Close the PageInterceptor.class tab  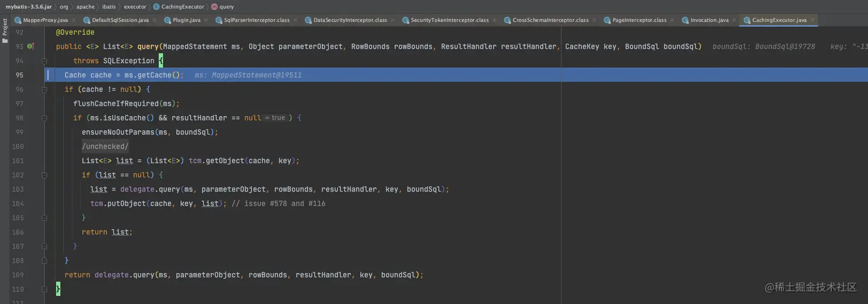[673, 20]
